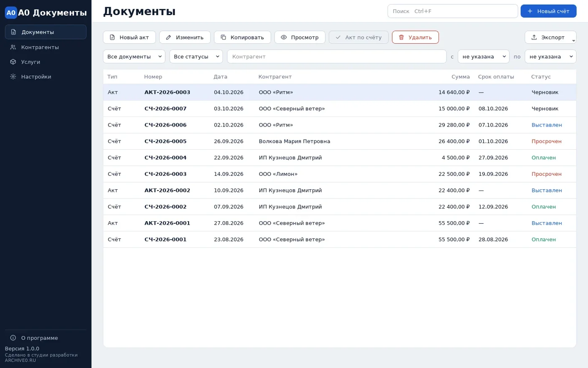Click the people icon beside Контрагенты
588x368 pixels.
click(x=13, y=47)
